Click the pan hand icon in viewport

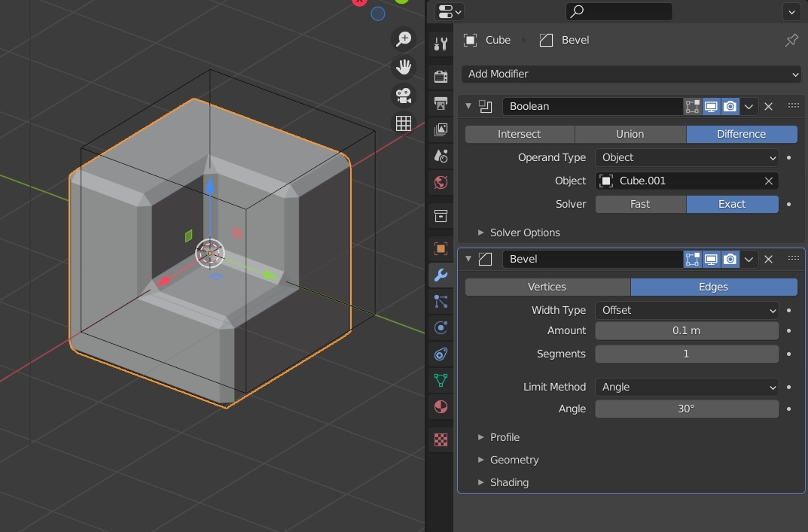tap(404, 67)
